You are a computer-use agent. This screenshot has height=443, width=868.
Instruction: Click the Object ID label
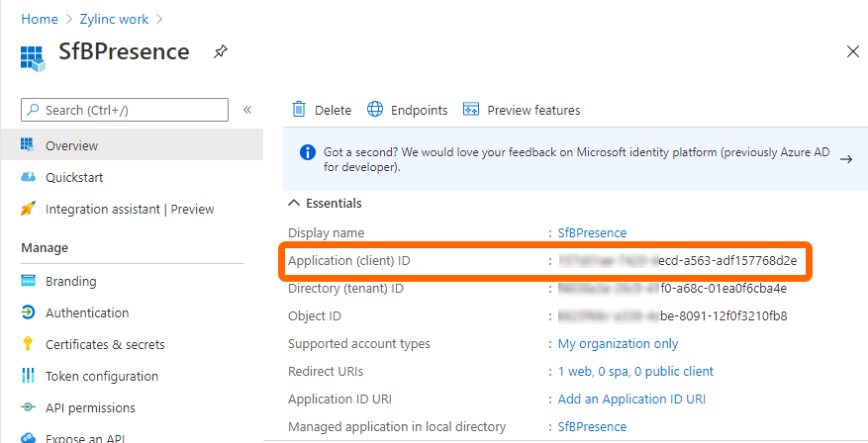coord(315,316)
